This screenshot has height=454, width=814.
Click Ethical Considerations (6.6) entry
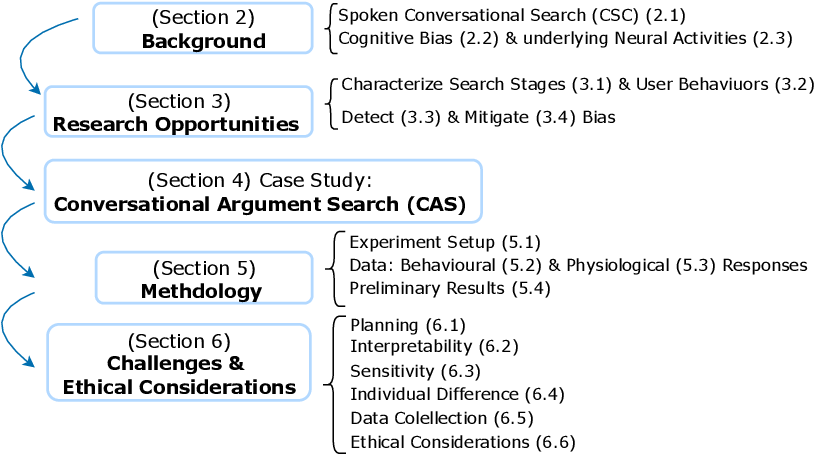click(463, 442)
